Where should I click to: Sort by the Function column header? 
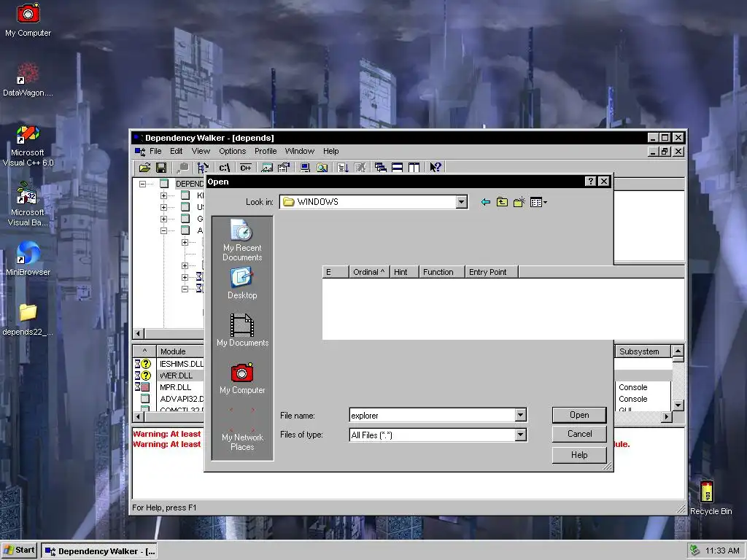click(x=441, y=272)
